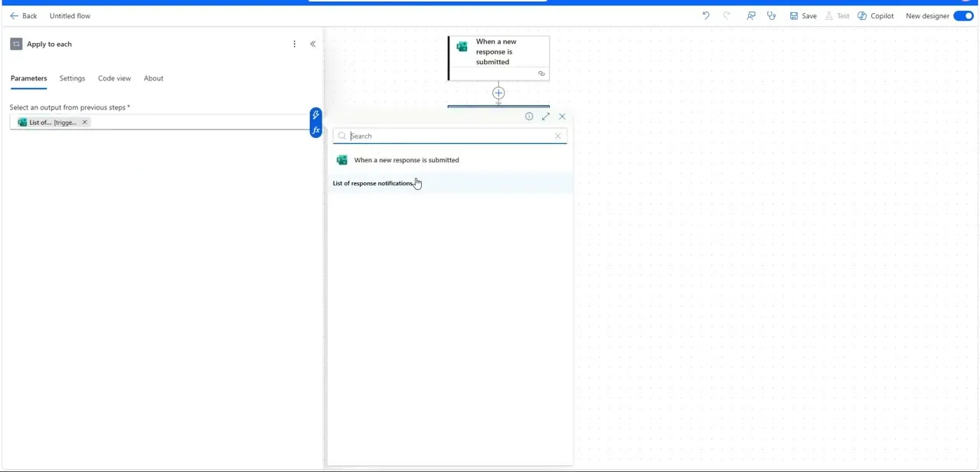Save the untitled flow
Screen dimensions: 980x472
click(x=803, y=16)
